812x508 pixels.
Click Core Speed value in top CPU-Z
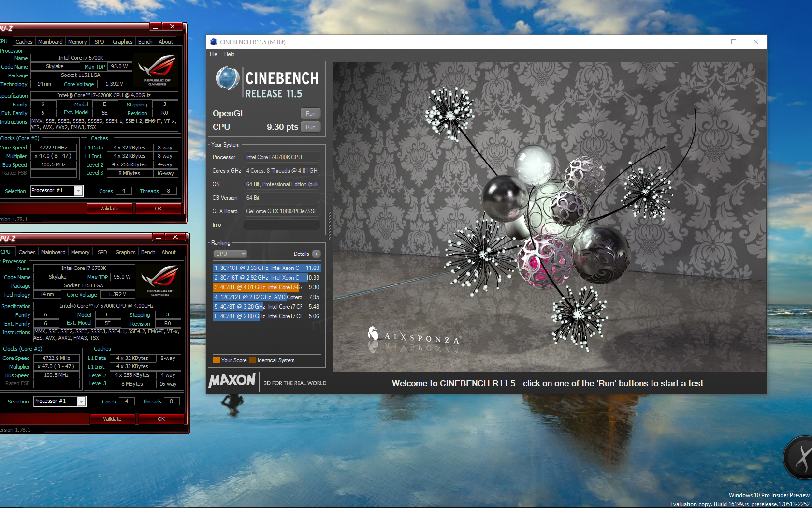54,148
